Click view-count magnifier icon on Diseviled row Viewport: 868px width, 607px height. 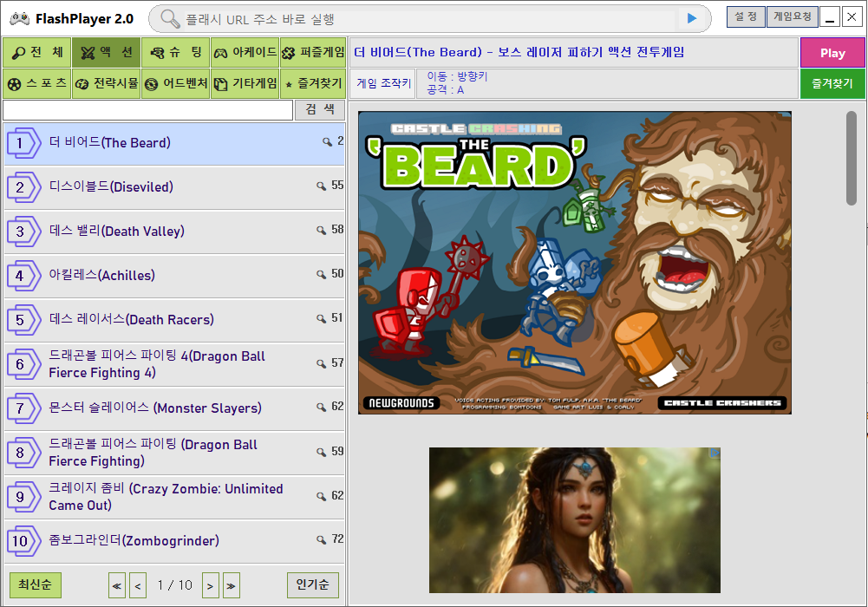click(x=321, y=186)
